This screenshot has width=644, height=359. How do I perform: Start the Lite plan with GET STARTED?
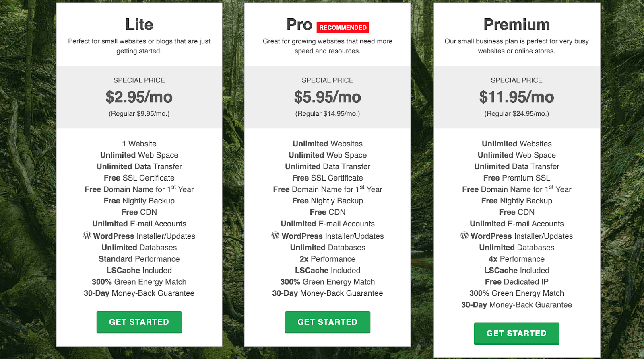(x=139, y=322)
